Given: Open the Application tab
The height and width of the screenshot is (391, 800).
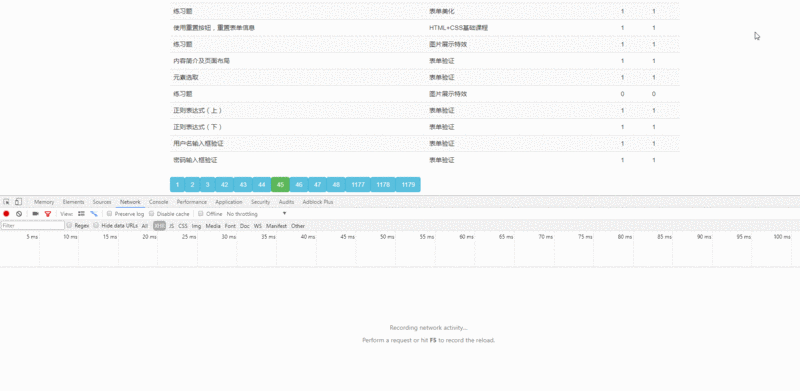Looking at the screenshot, I should tap(229, 202).
